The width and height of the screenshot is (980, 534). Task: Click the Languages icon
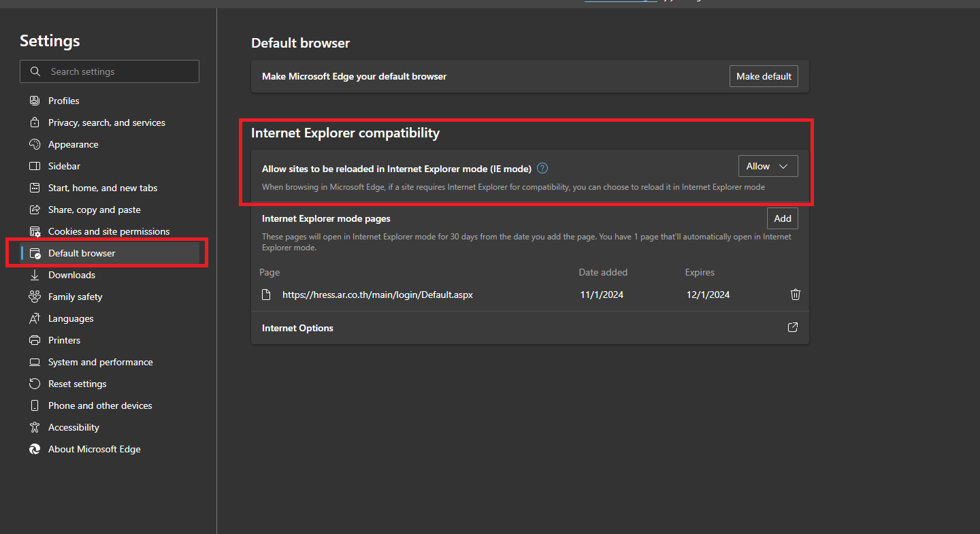(35, 318)
